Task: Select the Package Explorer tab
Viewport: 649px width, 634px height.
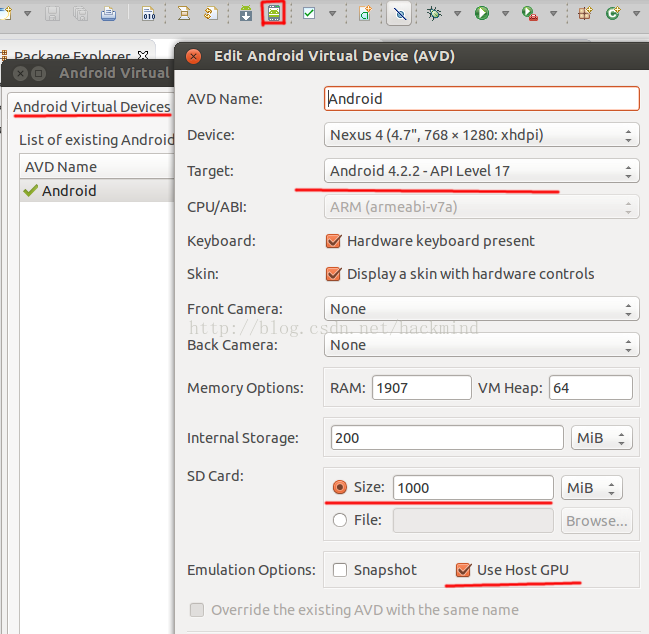Action: coord(72,55)
